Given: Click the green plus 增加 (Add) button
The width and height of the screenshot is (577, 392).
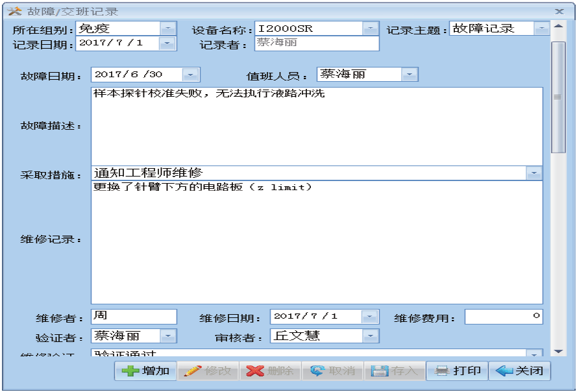Looking at the screenshot, I should click(x=146, y=371).
